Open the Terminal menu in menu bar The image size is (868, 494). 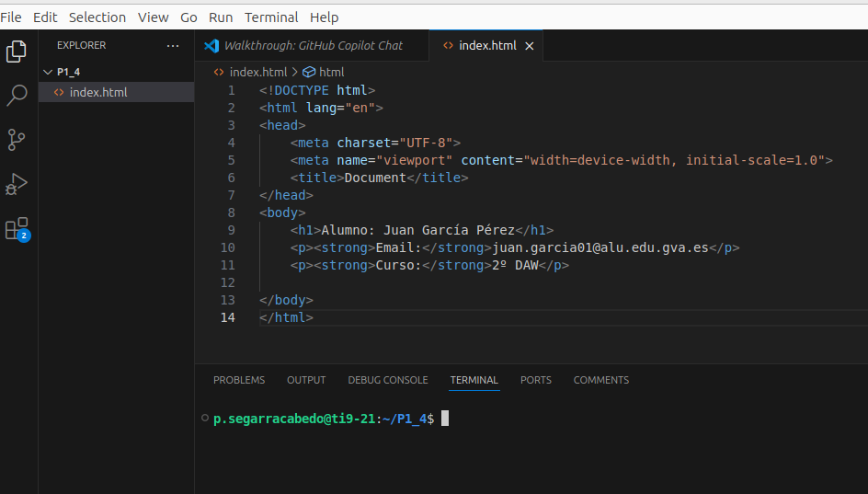point(271,17)
